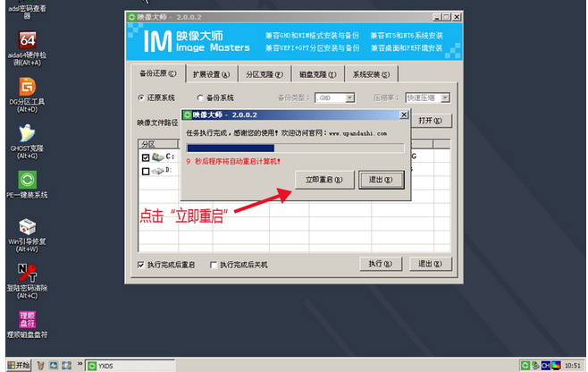Click the third quick launch taskbar icon
The width and height of the screenshot is (588, 372).
[66, 365]
